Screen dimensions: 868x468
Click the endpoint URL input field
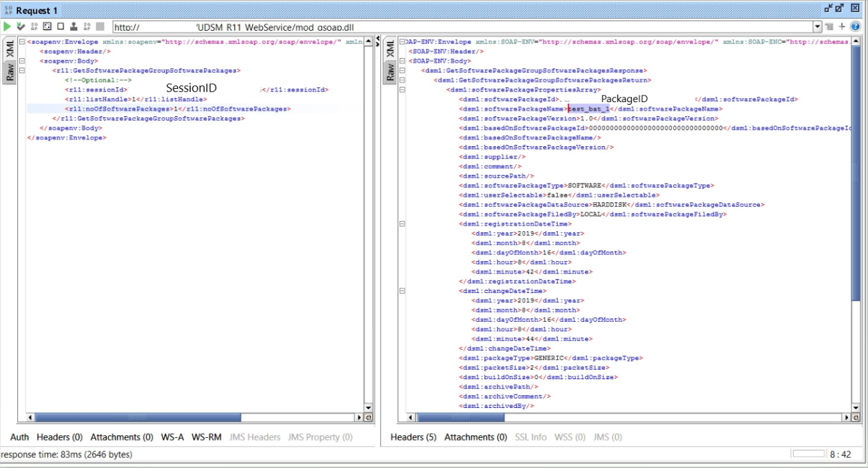tap(460, 27)
